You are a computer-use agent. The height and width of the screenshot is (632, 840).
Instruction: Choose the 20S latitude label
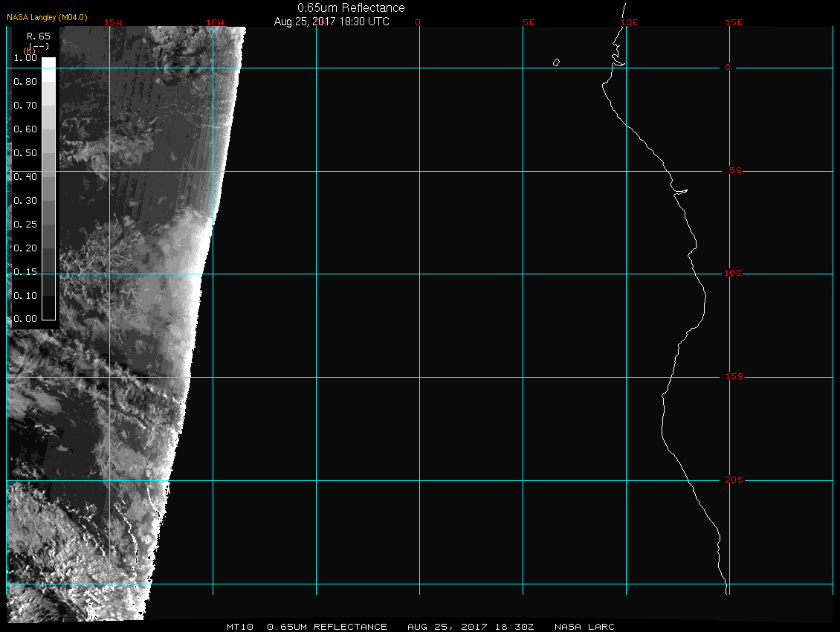tap(732, 480)
